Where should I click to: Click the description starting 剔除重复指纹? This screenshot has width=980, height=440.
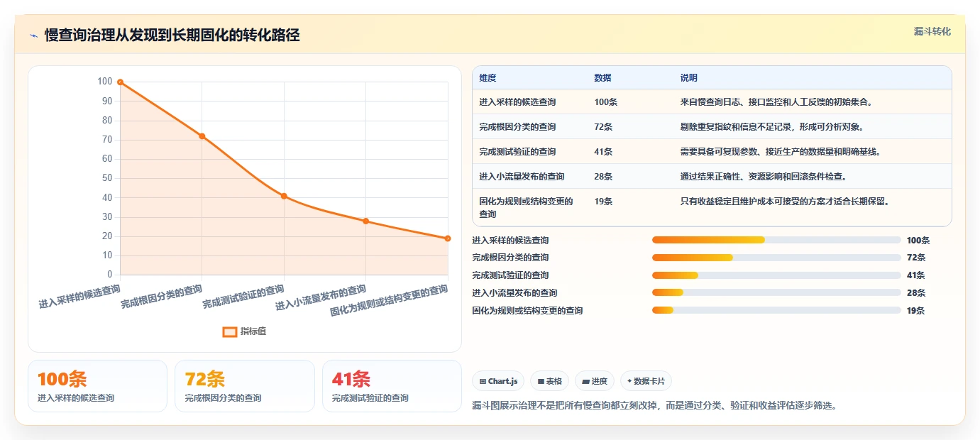(x=771, y=127)
